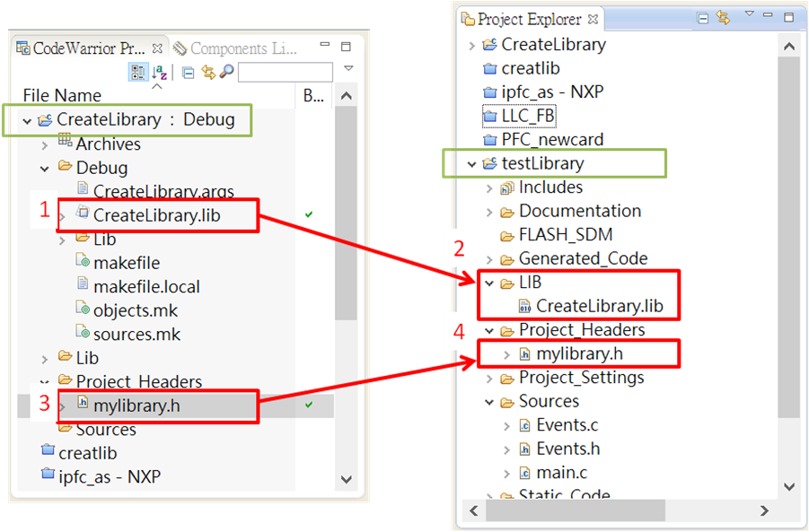Select the Project Explorer tab
Viewport: 809px width, 532px height.
[521, 19]
